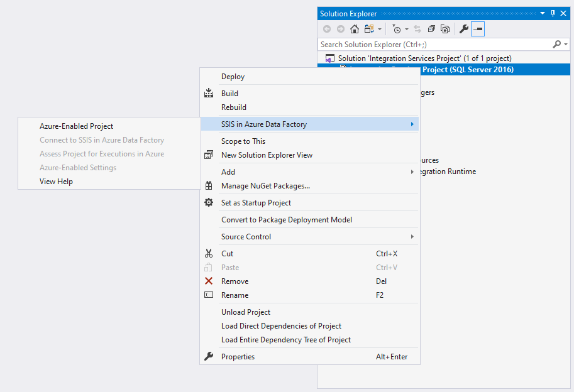The height and width of the screenshot is (392, 574).
Task: Click the Pending Changes Filter clock icon
Action: click(x=397, y=29)
